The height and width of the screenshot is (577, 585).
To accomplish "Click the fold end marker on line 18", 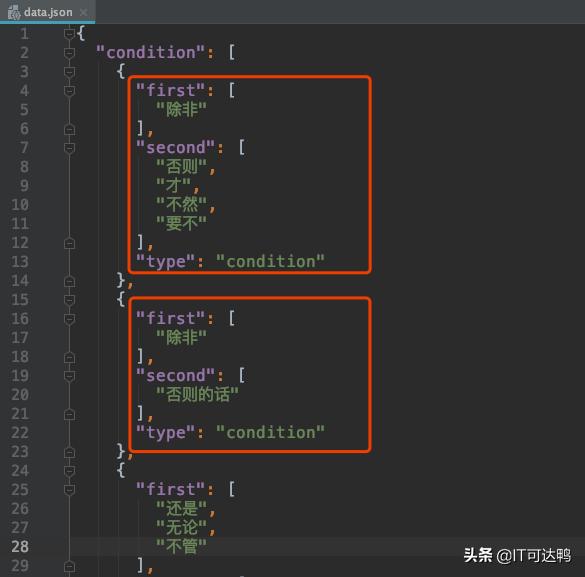I will (69, 357).
